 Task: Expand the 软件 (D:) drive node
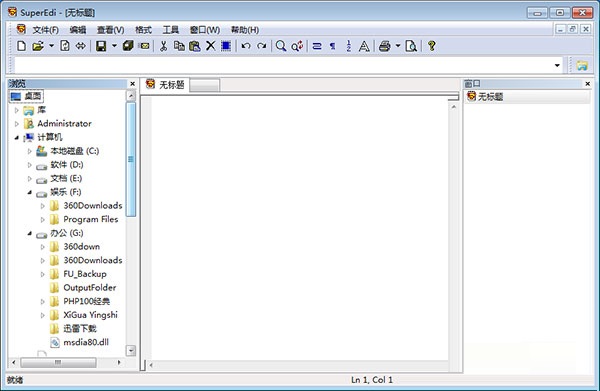point(29,165)
